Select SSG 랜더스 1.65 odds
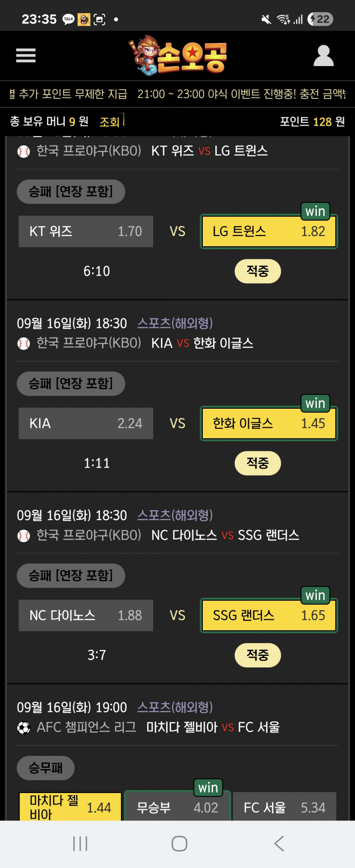Screen dimensions: 355x868 pos(268,615)
